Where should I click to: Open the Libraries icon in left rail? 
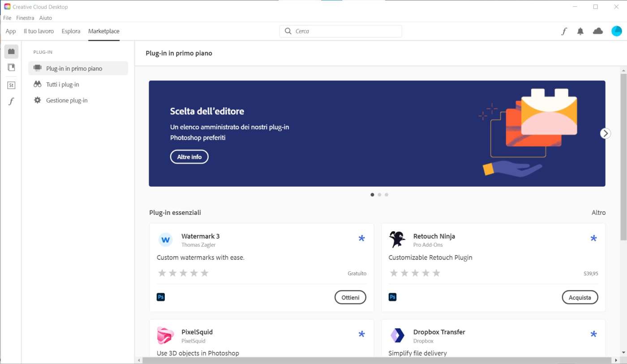tap(11, 68)
